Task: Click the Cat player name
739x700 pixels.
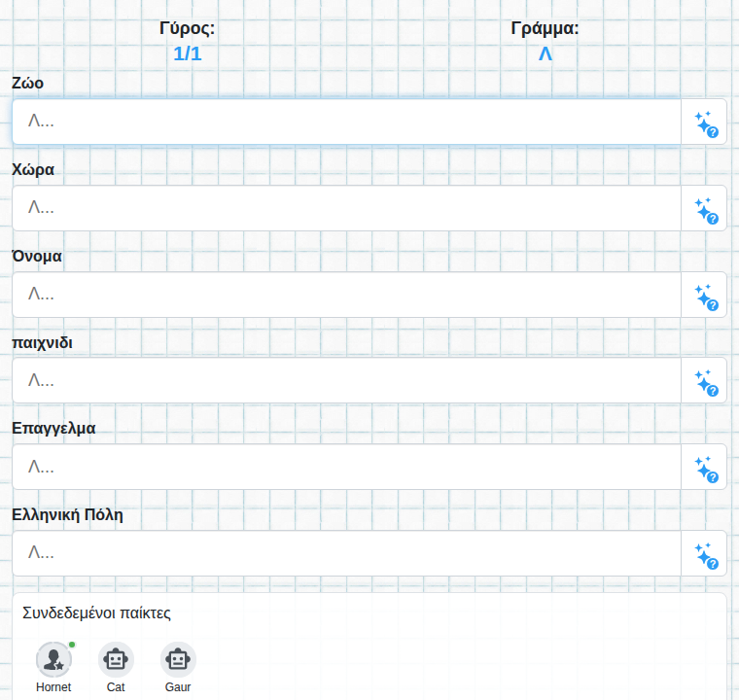Action: 116,687
